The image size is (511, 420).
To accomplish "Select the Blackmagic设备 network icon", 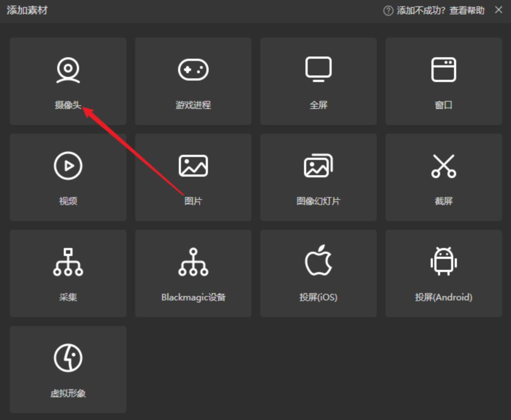I will coord(193,262).
